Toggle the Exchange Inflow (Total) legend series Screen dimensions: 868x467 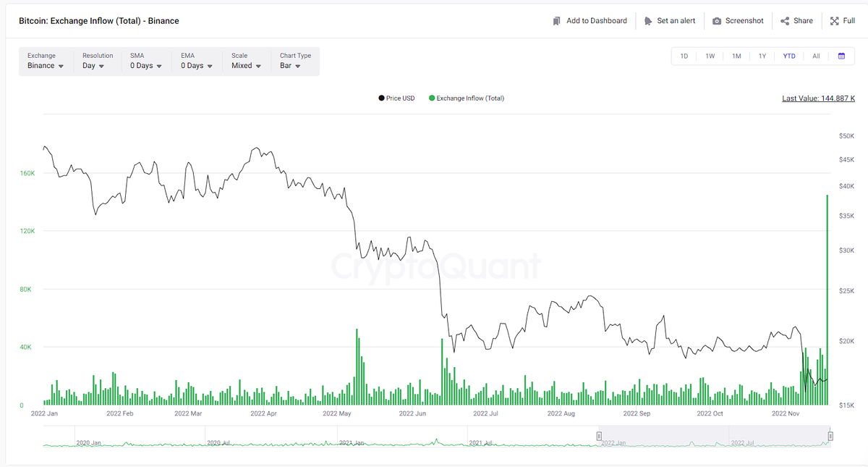click(x=467, y=98)
